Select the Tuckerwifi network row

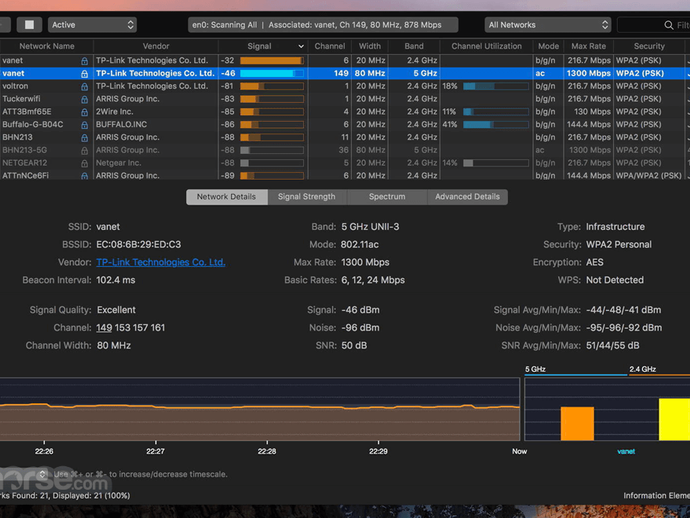345,99
